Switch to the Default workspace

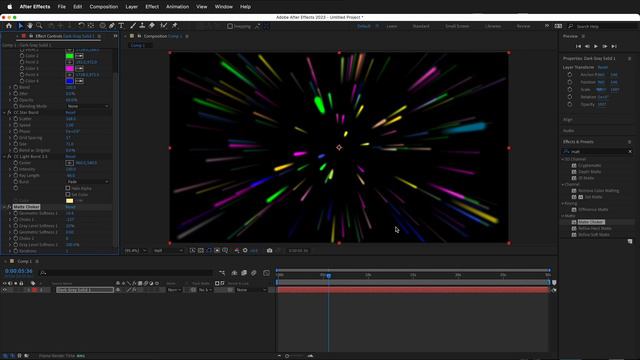click(x=364, y=26)
